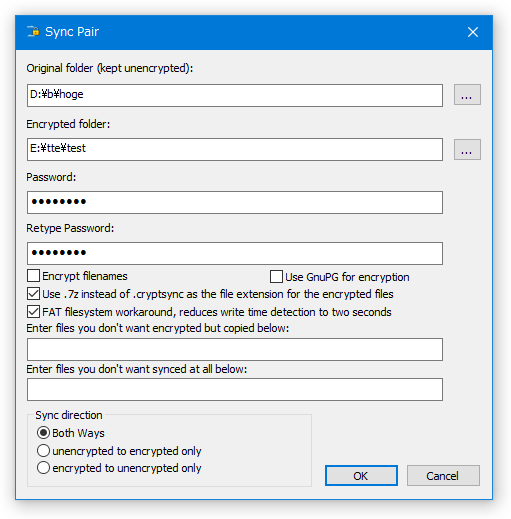Image resolution: width=511 pixels, height=519 pixels.
Task: Select unencrypted to encrypted only option
Action: coord(43,451)
